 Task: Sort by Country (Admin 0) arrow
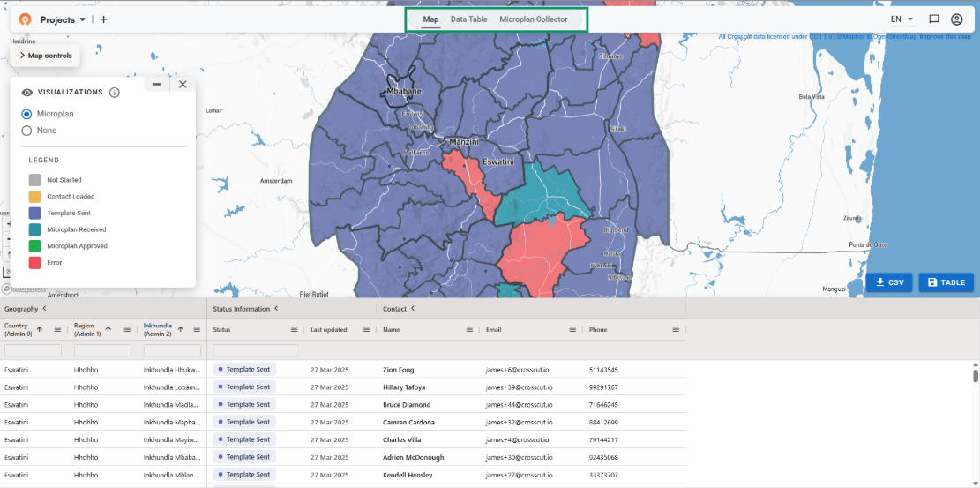coord(40,329)
